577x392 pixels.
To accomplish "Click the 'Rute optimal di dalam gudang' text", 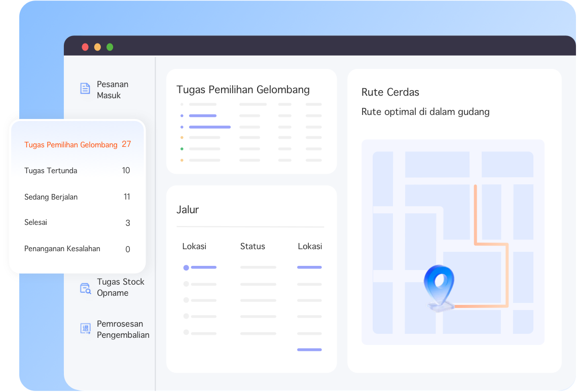I will pos(425,112).
